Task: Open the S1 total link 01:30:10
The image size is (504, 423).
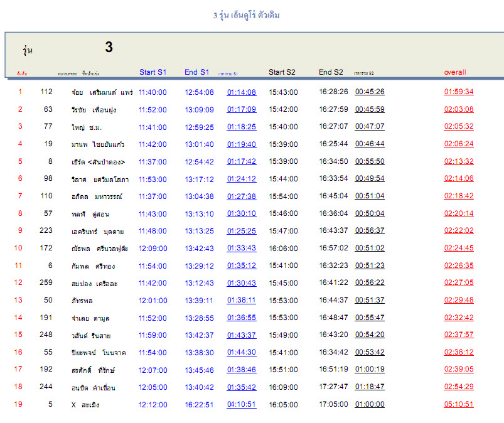Action: [x=242, y=214]
